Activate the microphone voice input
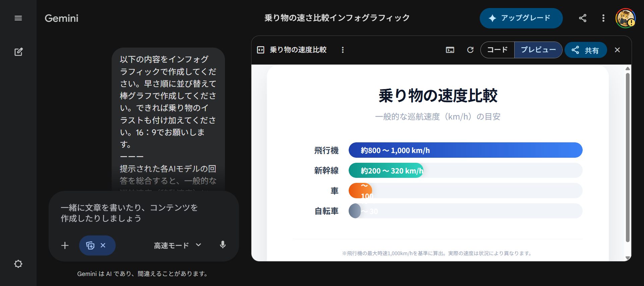Viewport: 644px width, 286px height. (x=223, y=245)
